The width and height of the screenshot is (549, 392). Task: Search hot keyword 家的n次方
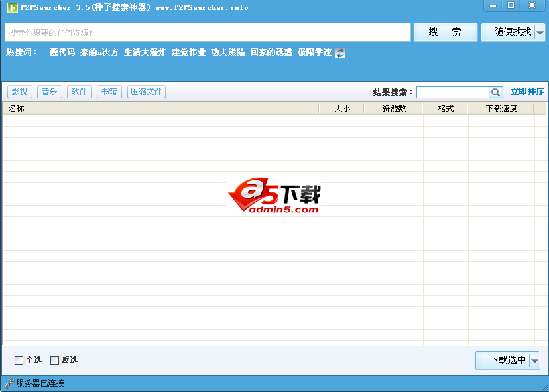tap(99, 52)
